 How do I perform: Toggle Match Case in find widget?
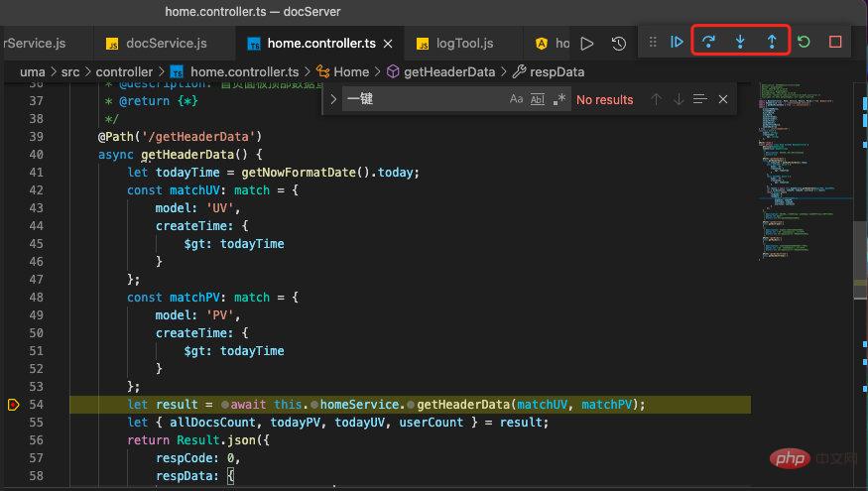(516, 99)
